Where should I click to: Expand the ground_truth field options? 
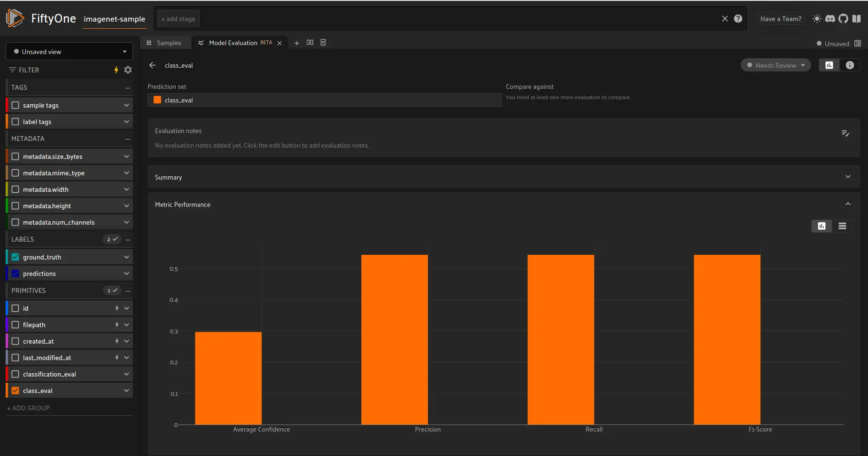click(x=126, y=257)
